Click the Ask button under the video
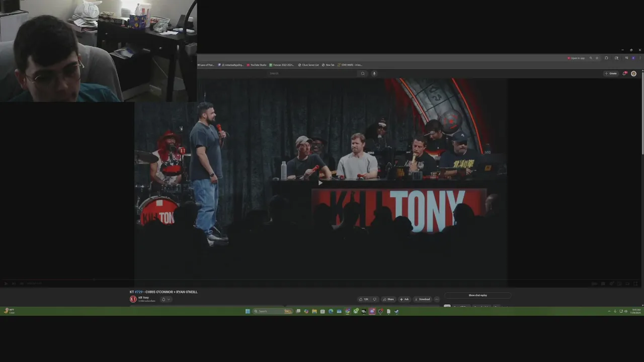This screenshot has height=362, width=644. click(404, 299)
